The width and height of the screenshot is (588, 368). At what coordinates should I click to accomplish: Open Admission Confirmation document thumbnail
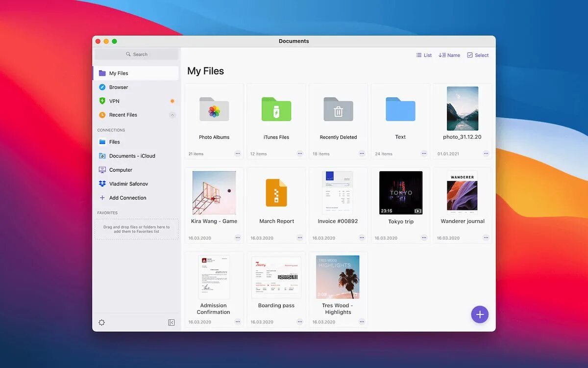(x=214, y=277)
